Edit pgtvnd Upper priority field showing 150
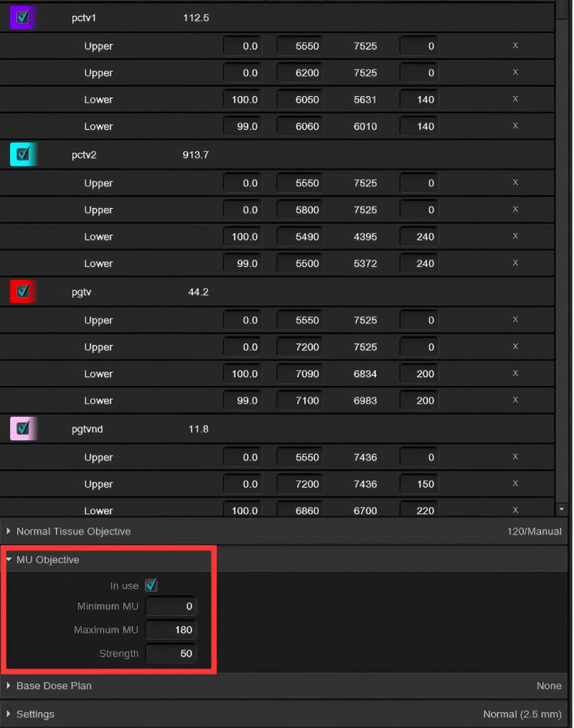 click(x=419, y=484)
